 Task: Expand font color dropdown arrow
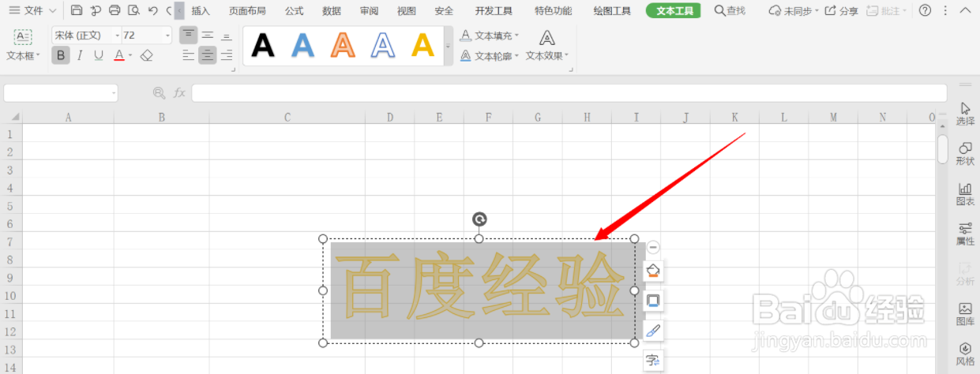(131, 56)
